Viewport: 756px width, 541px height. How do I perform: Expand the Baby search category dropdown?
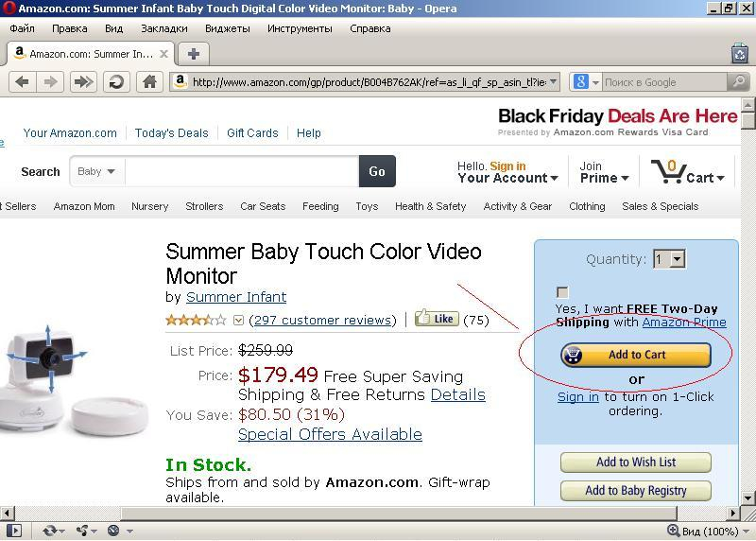pos(96,172)
